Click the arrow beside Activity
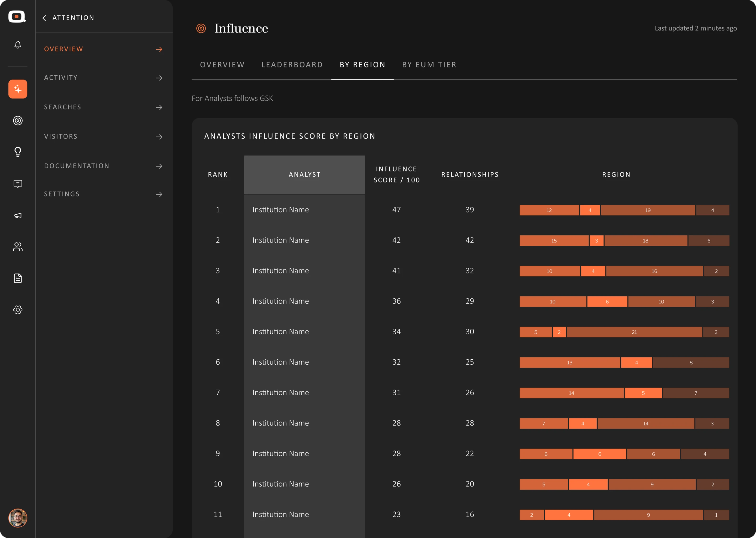Screen dimensions: 756x538 coord(159,78)
